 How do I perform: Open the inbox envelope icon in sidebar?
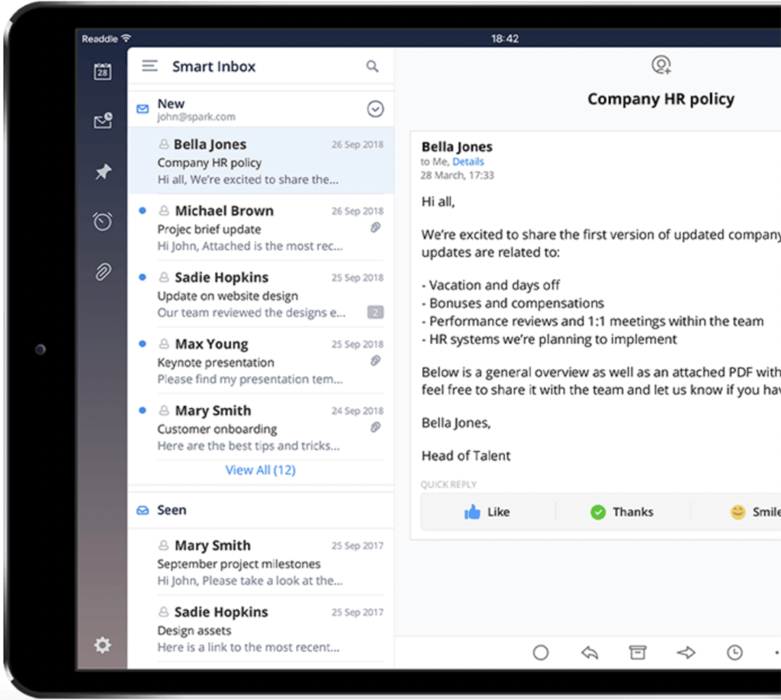(103, 120)
